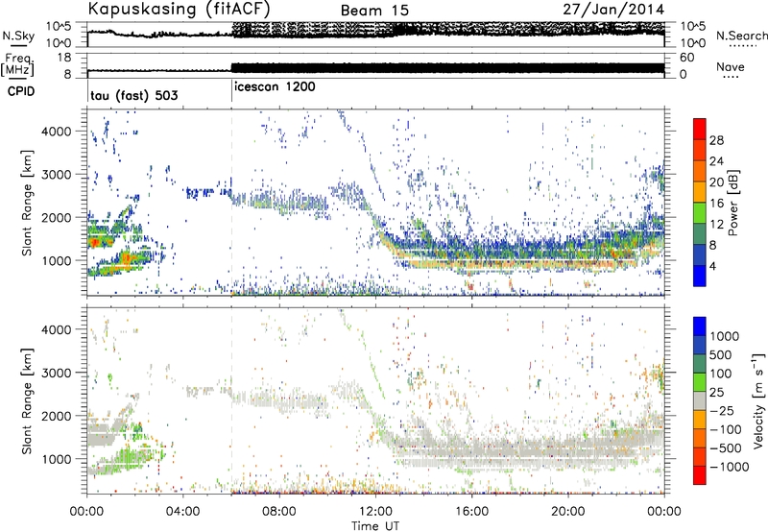The width and height of the screenshot is (768, 532).
Task: Click the 'Time UT' axis label
Action: click(x=375, y=525)
